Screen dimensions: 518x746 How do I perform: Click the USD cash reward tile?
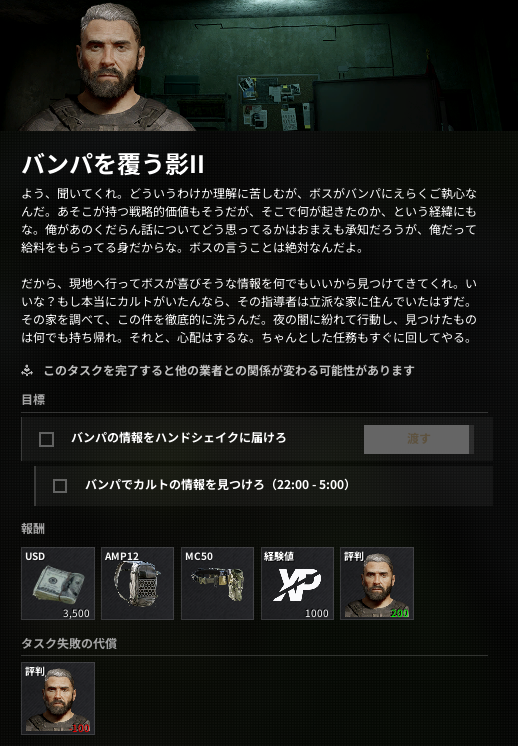58,583
